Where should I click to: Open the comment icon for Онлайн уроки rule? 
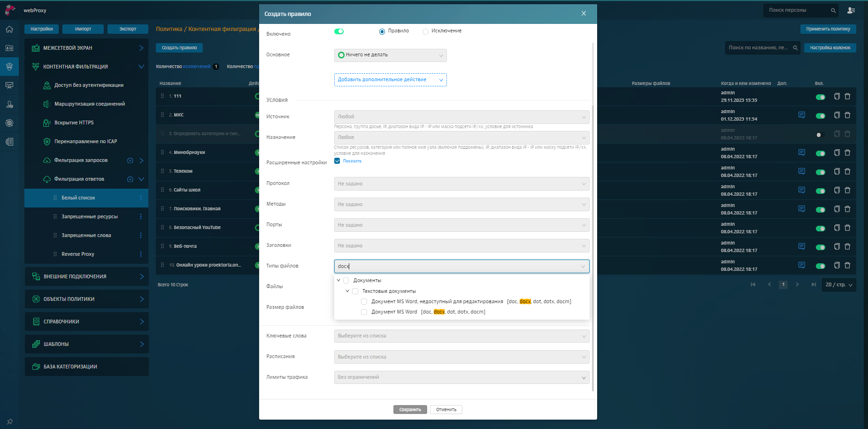point(802,265)
